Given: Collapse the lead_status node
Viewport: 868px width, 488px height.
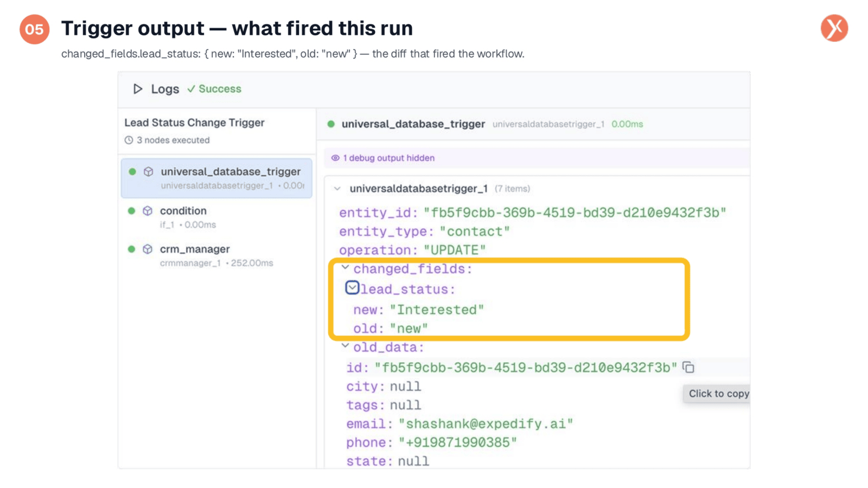Looking at the screenshot, I should [352, 287].
